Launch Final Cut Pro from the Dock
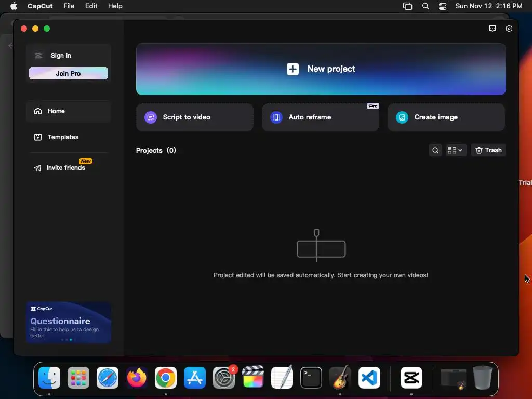532x399 pixels. click(x=253, y=377)
